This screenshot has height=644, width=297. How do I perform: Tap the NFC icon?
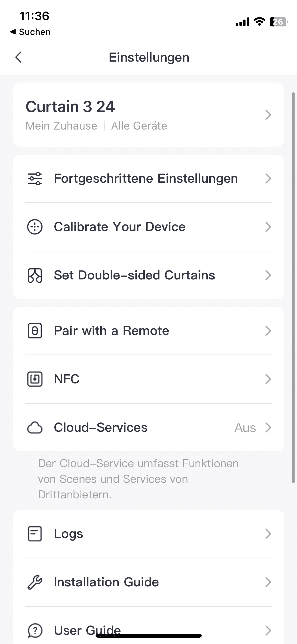coord(35,379)
